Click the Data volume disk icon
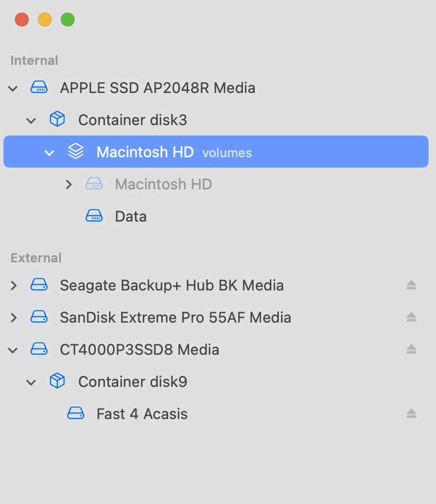The width and height of the screenshot is (436, 504). (94, 216)
